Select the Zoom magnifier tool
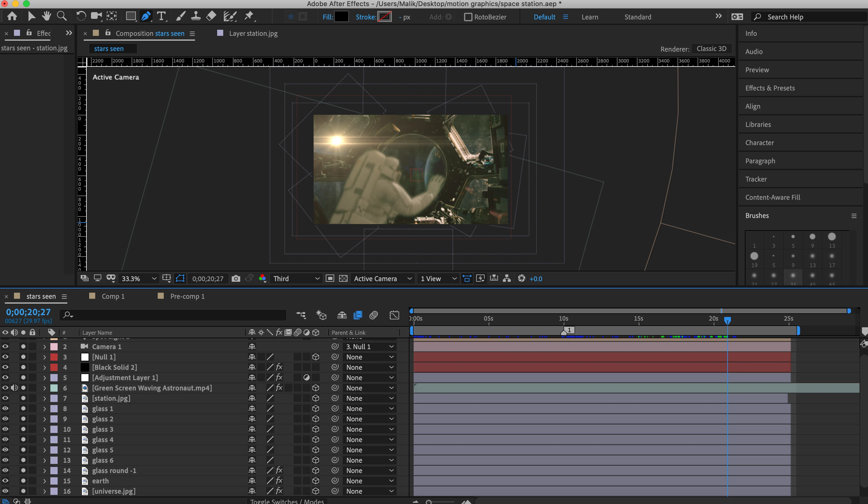 (62, 16)
